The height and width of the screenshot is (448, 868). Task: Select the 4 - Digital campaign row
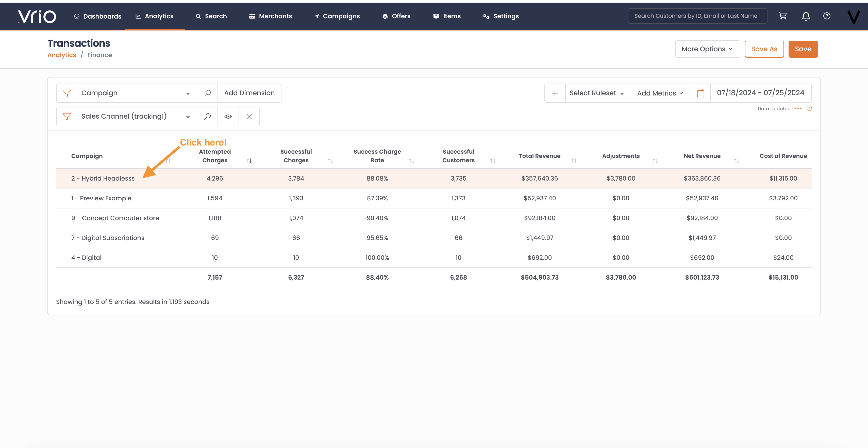(x=434, y=258)
